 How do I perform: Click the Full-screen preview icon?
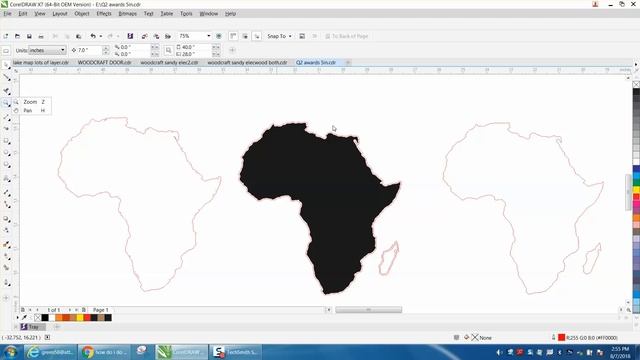click(x=219, y=36)
